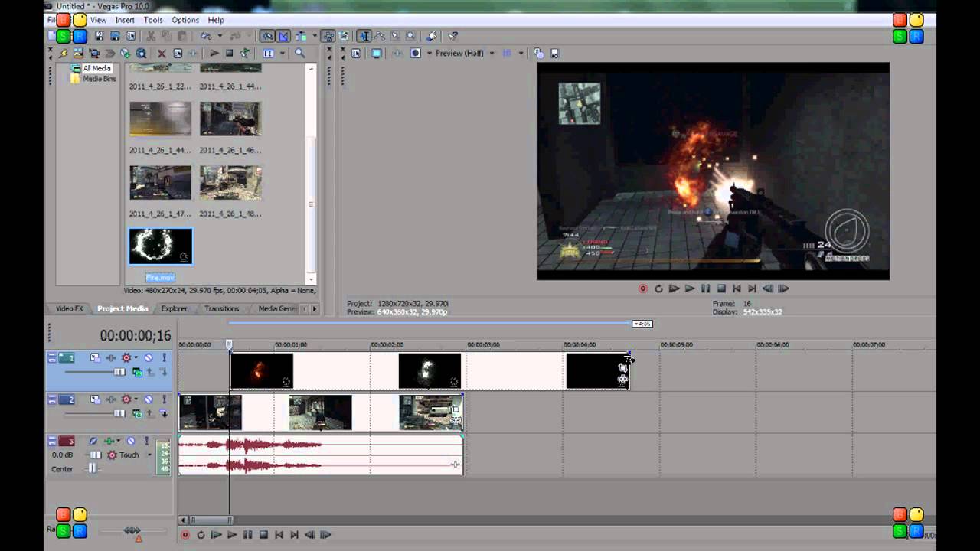Mute video track 1
This screenshot has height=551, width=980.
pyautogui.click(x=149, y=357)
